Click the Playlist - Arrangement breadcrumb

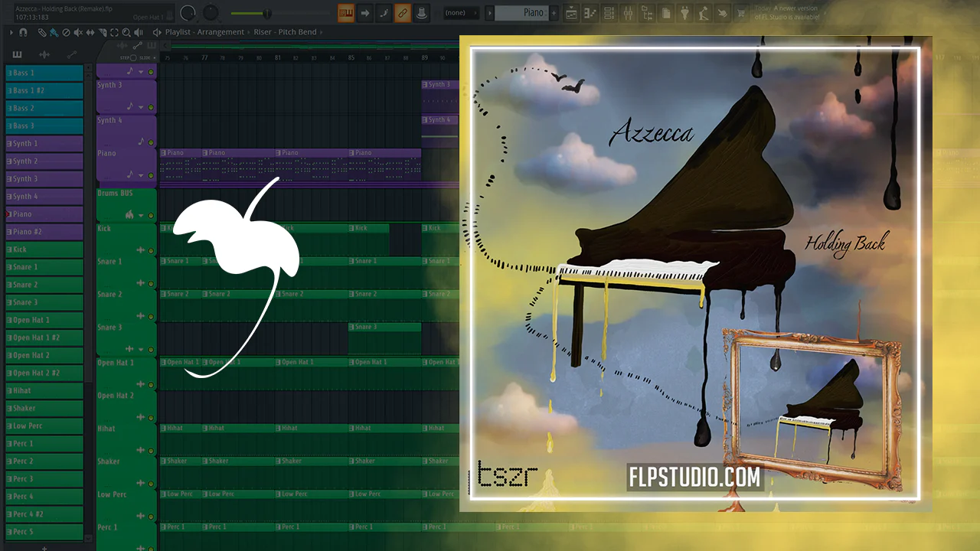click(204, 32)
